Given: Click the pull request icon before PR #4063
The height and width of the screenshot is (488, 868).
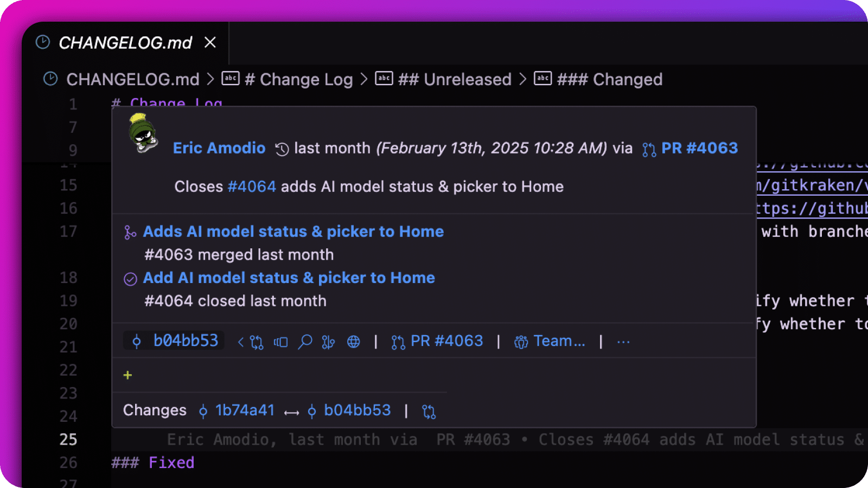Looking at the screenshot, I should [x=647, y=147].
